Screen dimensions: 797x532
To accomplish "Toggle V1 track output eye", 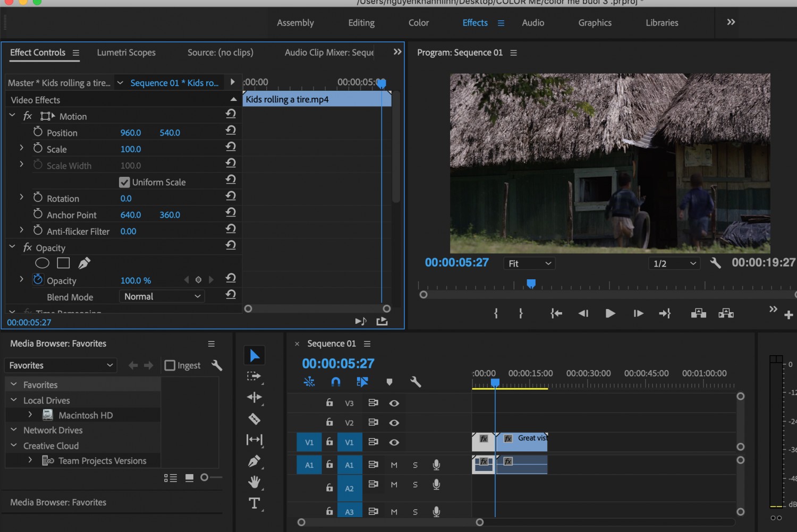I will pyautogui.click(x=394, y=442).
